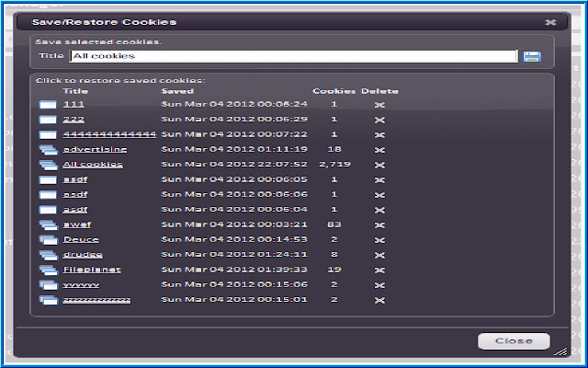Delete the saved set 222
This screenshot has height=368, width=588.
[x=379, y=120]
